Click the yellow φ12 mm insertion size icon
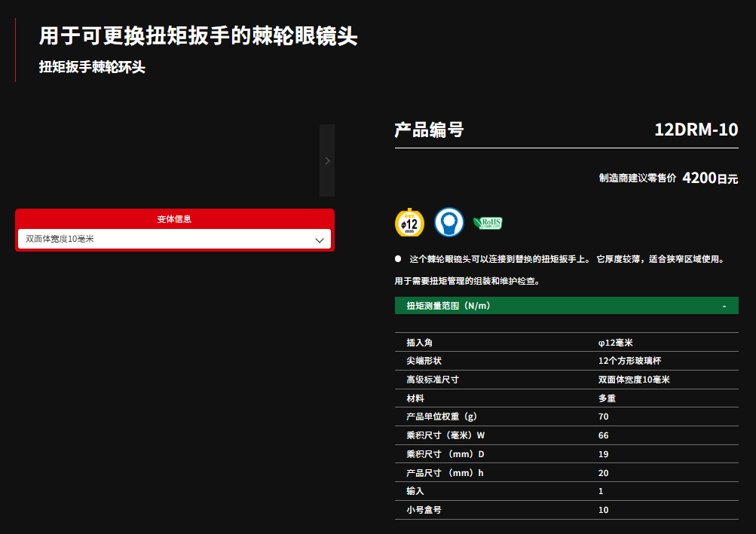This screenshot has width=756, height=534. coord(409,222)
